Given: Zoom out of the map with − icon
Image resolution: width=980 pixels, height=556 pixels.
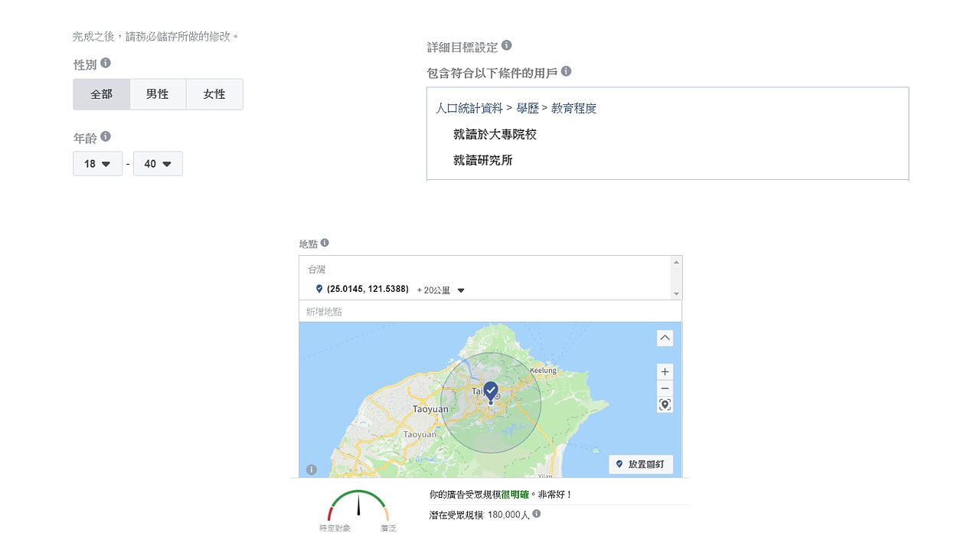Looking at the screenshot, I should coord(665,388).
